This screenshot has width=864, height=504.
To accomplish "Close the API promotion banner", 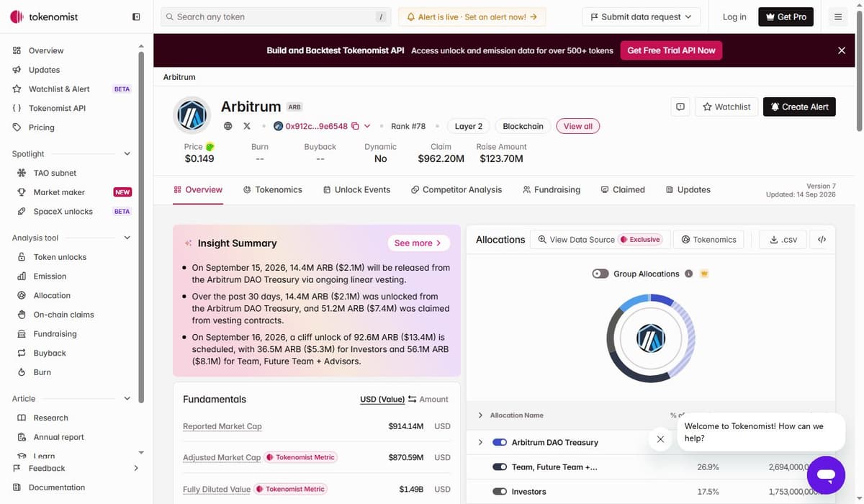I will [841, 50].
